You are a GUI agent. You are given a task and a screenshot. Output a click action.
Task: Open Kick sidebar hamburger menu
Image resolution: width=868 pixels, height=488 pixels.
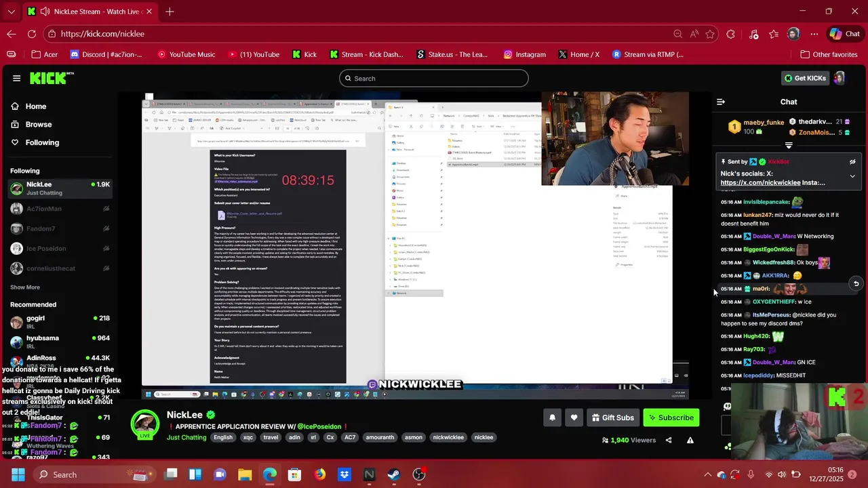coord(16,78)
